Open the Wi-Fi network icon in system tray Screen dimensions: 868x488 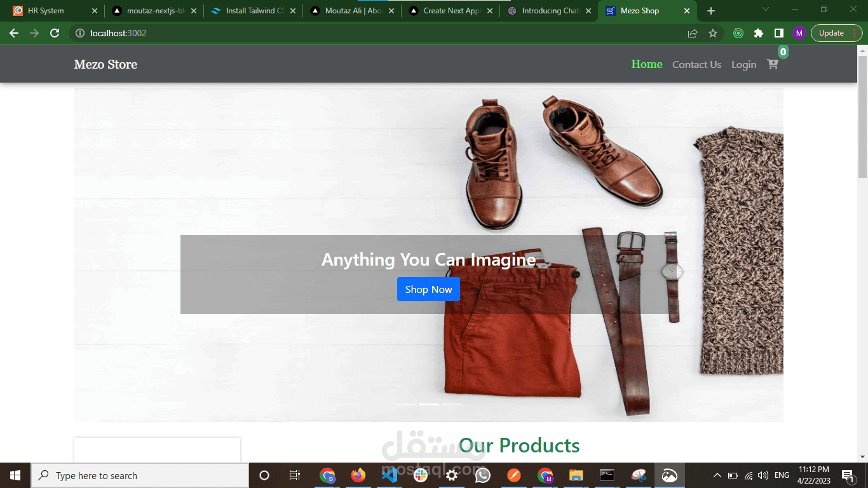(x=749, y=475)
